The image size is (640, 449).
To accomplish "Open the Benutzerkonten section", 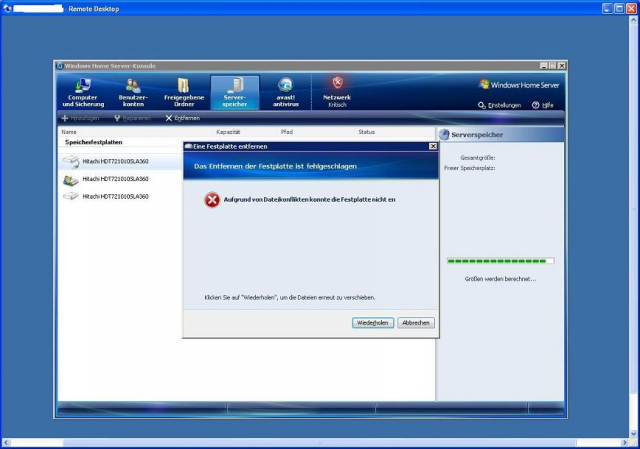I will point(133,92).
